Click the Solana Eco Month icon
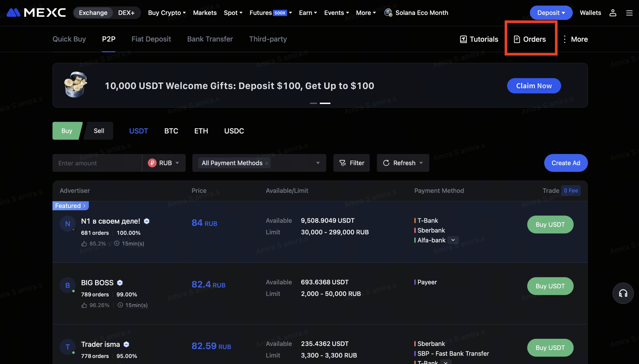The width and height of the screenshot is (639, 364). point(388,13)
